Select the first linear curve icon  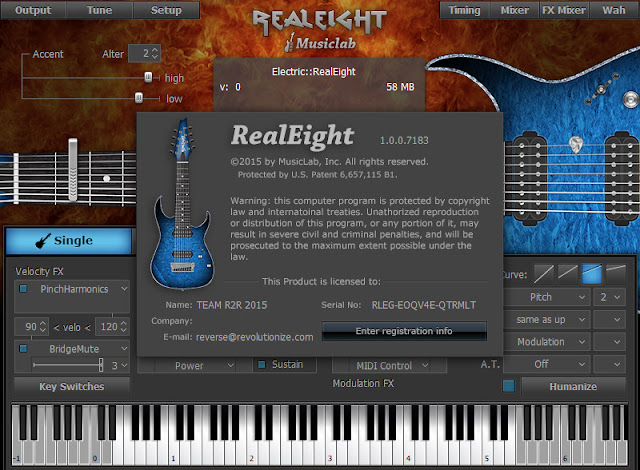pos(544,274)
